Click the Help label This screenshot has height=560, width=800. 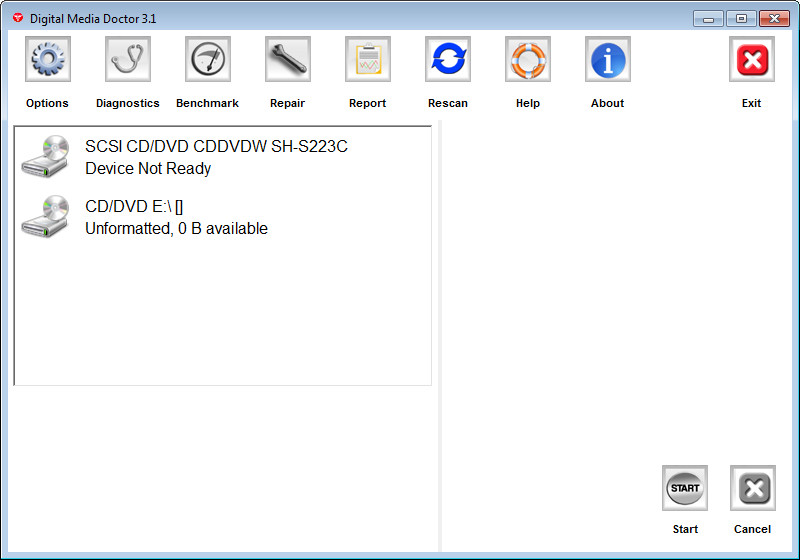(528, 103)
